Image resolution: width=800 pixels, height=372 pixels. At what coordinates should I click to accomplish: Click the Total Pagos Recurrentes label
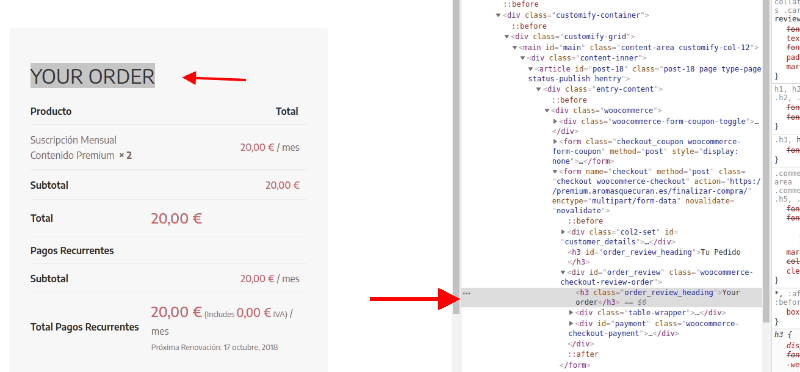coord(85,327)
